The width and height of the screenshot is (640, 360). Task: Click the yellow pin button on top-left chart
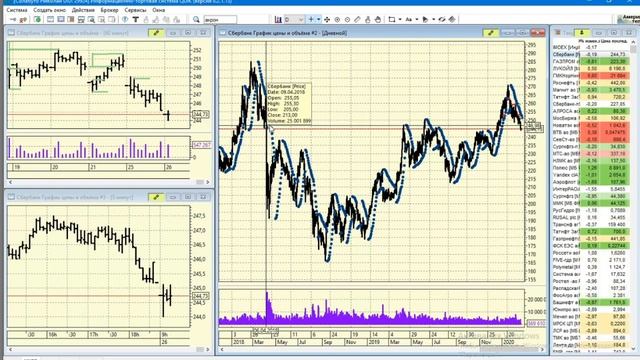[156, 33]
